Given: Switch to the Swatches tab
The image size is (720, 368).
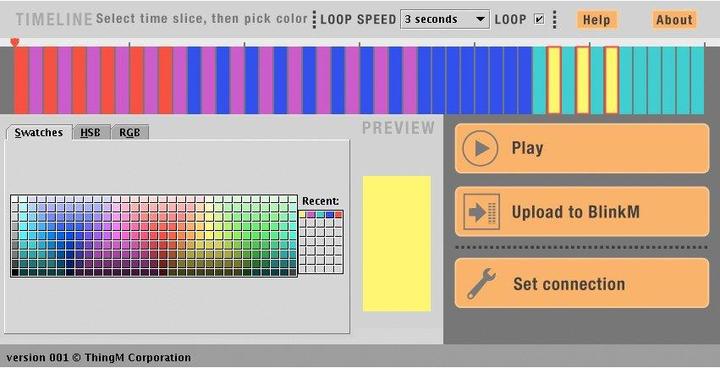Looking at the screenshot, I should click(x=39, y=132).
